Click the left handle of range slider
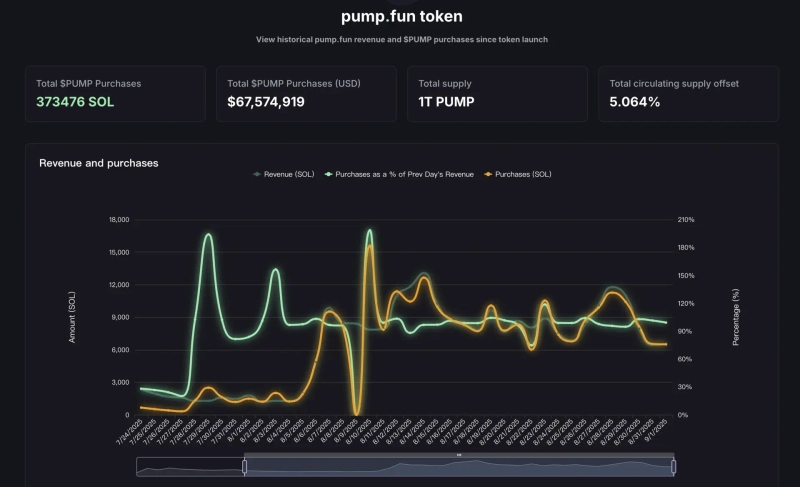This screenshot has height=487, width=800. point(244,466)
